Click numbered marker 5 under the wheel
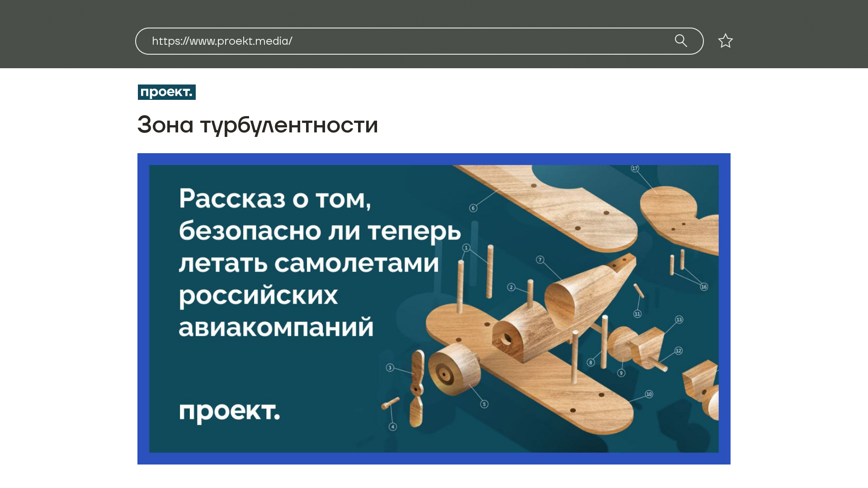 pos(484,404)
